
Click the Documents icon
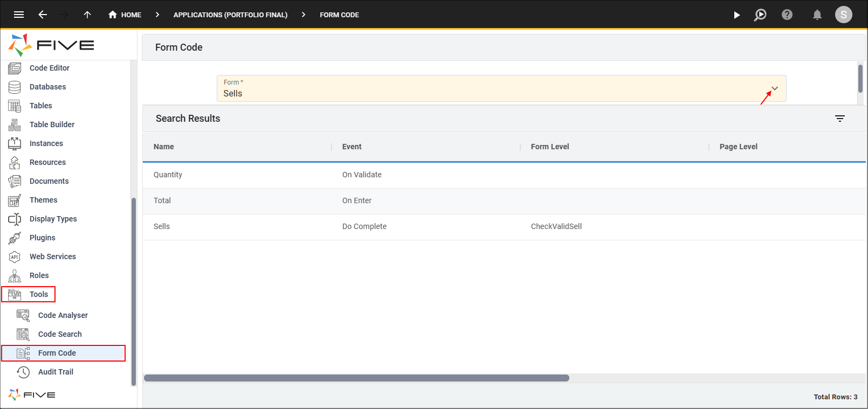[x=15, y=181]
